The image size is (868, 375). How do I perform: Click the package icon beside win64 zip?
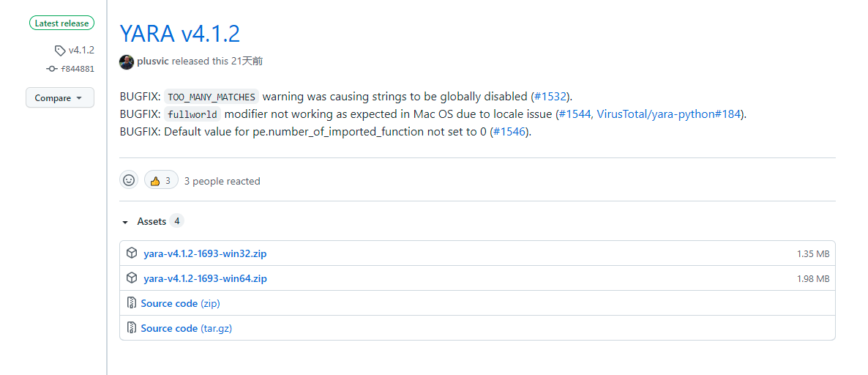(x=132, y=278)
